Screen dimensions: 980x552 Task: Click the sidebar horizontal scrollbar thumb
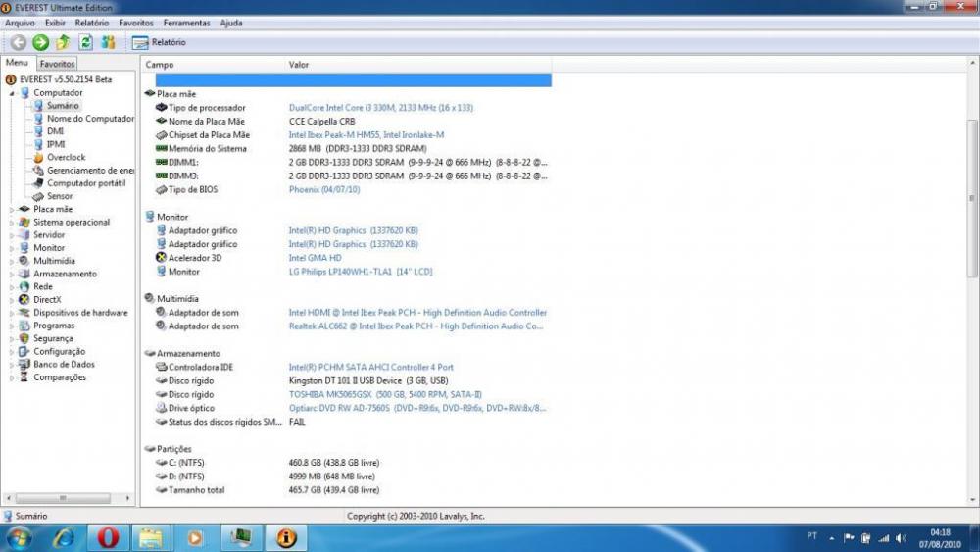(63, 497)
